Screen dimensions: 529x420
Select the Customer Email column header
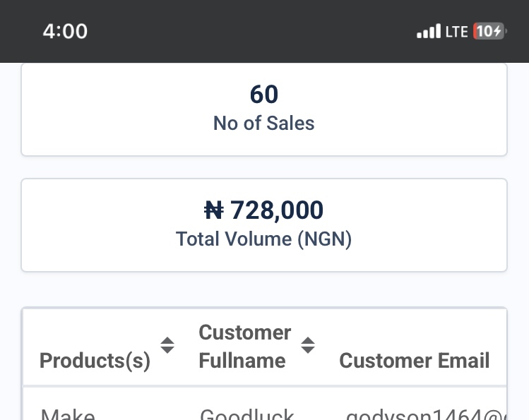point(415,361)
